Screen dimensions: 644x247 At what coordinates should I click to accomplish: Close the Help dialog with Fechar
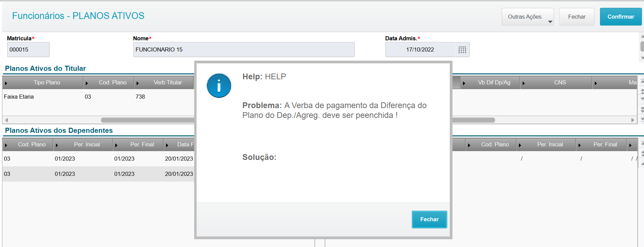click(x=429, y=219)
